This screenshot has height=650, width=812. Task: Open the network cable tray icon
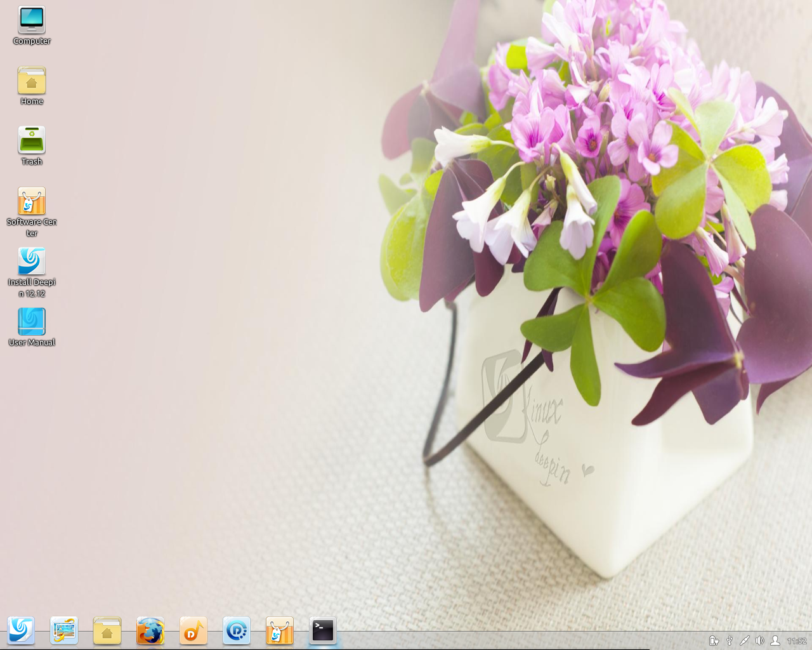point(745,640)
